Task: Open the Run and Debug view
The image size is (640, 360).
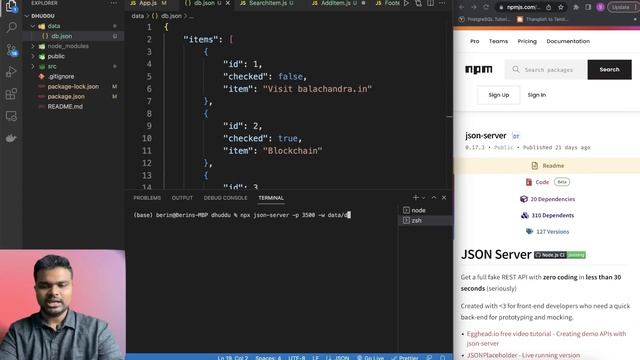Action: (11, 72)
